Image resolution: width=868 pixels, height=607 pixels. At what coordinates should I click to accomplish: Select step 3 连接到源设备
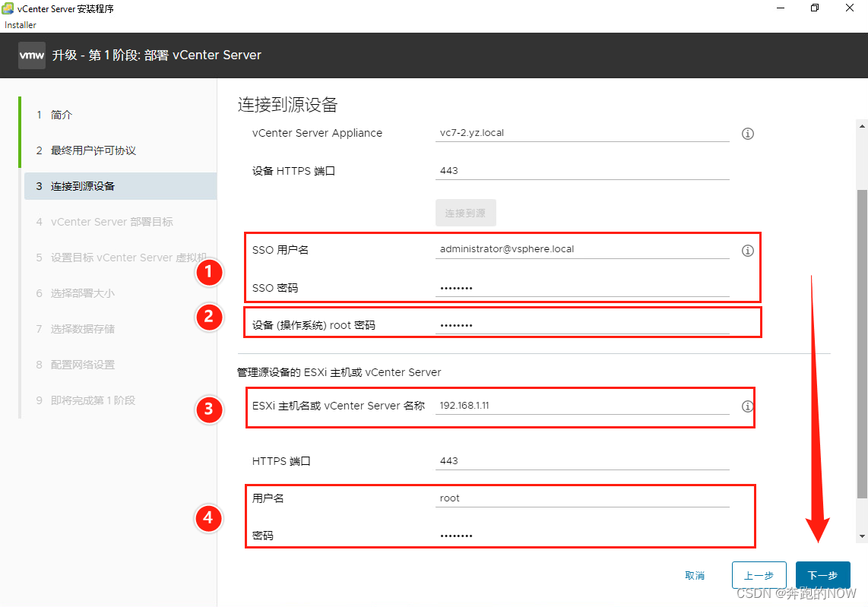pos(119,186)
